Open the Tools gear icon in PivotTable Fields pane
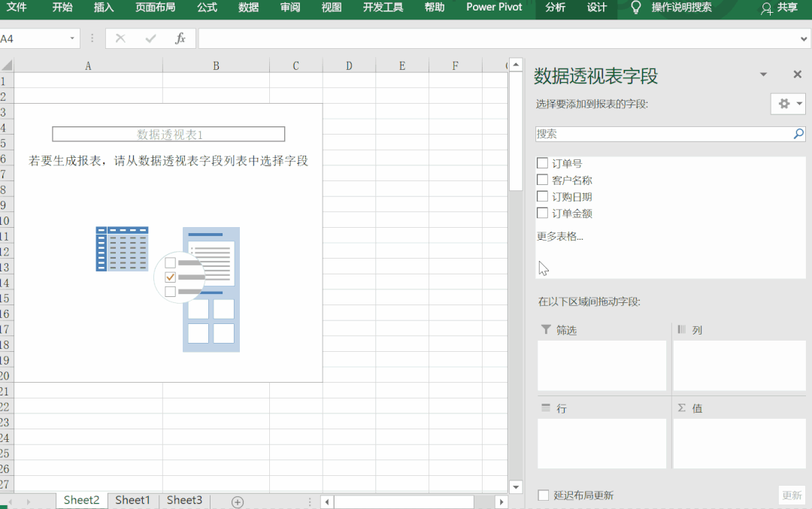 784,104
